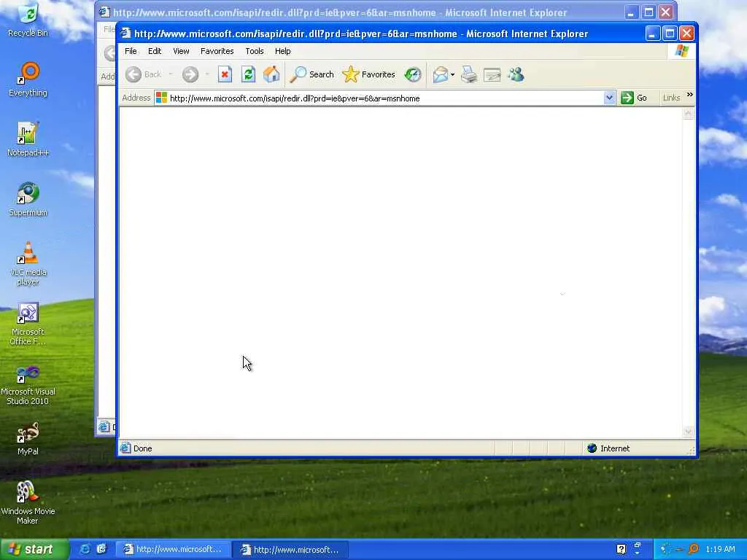747x560 pixels.
Task: Open the File menu
Action: pyautogui.click(x=131, y=51)
